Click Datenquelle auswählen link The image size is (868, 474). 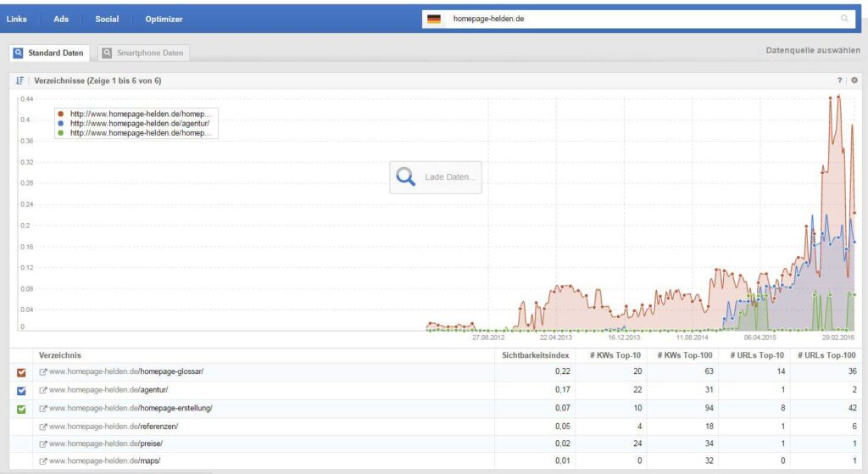click(813, 50)
